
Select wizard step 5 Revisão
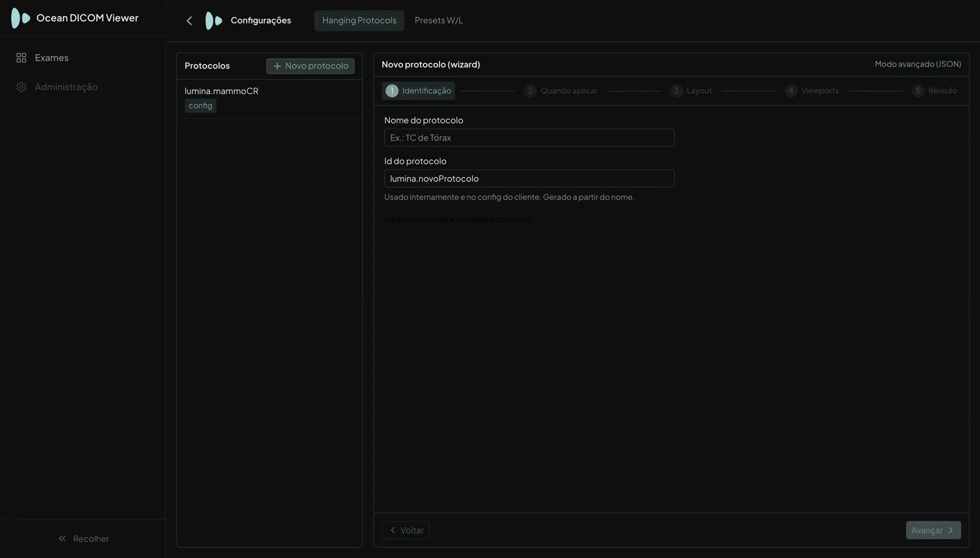click(934, 91)
